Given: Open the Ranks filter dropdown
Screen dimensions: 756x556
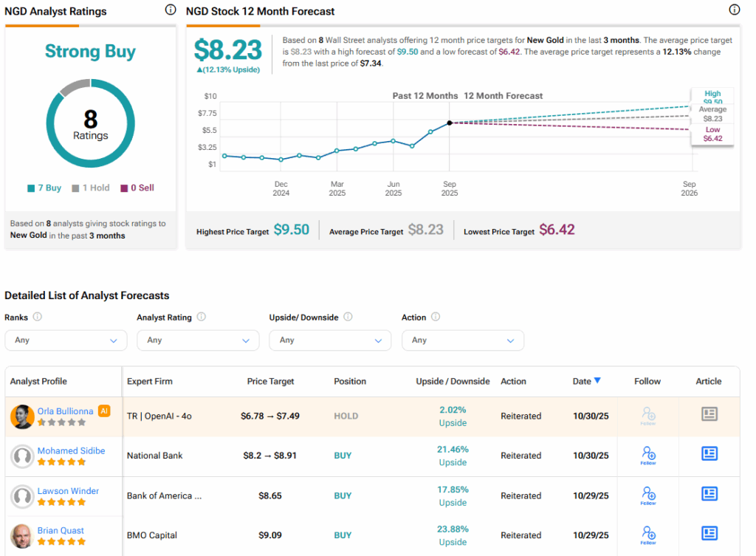Looking at the screenshot, I should tap(66, 340).
